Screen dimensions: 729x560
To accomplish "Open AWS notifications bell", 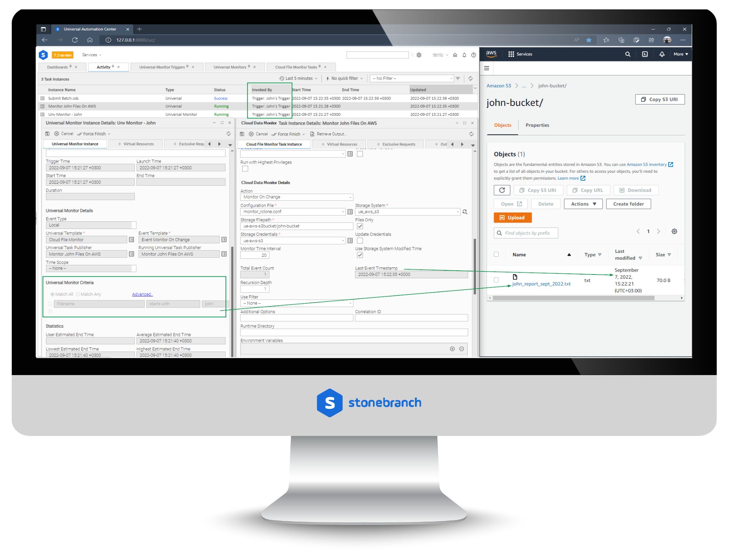I will [x=662, y=54].
